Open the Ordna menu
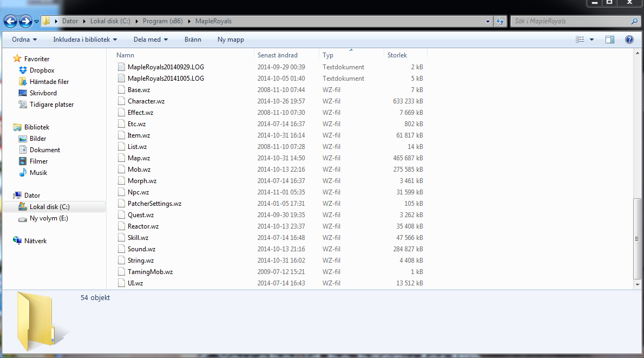The width and height of the screenshot is (644, 358). click(x=24, y=40)
